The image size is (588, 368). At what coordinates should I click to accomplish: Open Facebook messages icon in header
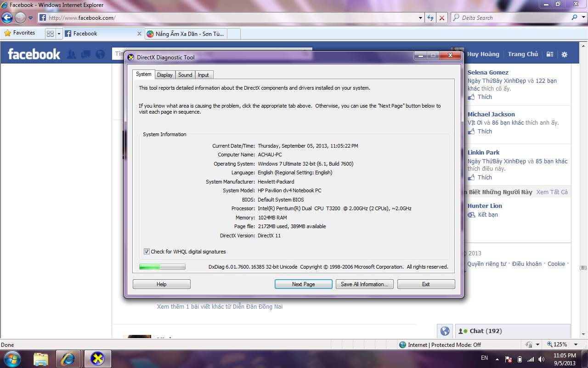(85, 54)
